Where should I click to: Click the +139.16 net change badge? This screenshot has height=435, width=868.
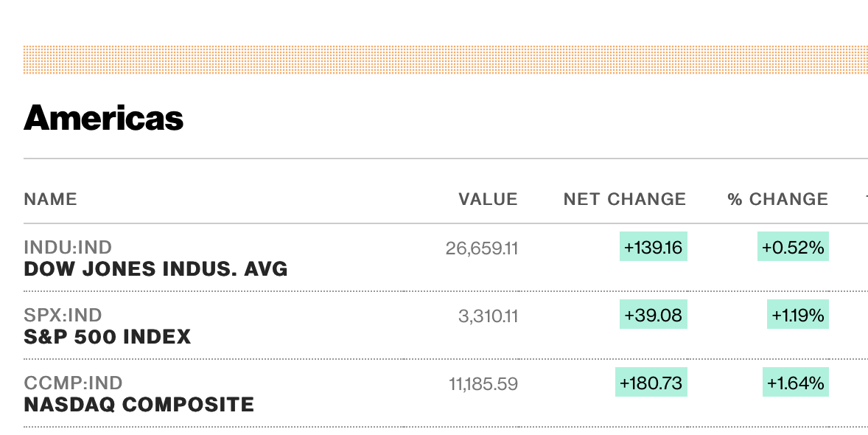tap(654, 246)
